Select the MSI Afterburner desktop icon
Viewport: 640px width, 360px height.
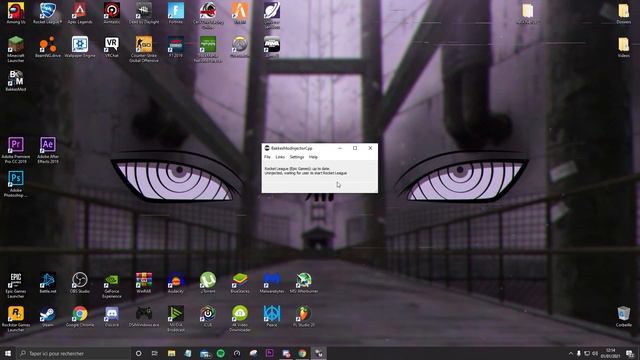[x=304, y=283]
